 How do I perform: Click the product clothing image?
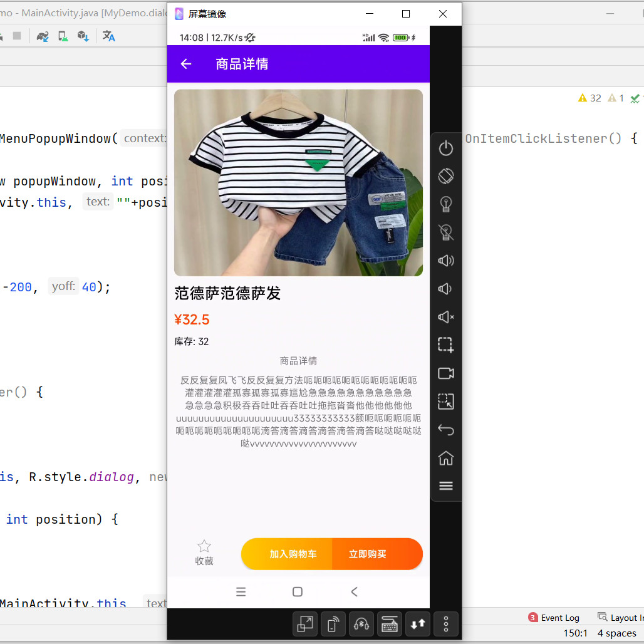(x=298, y=183)
